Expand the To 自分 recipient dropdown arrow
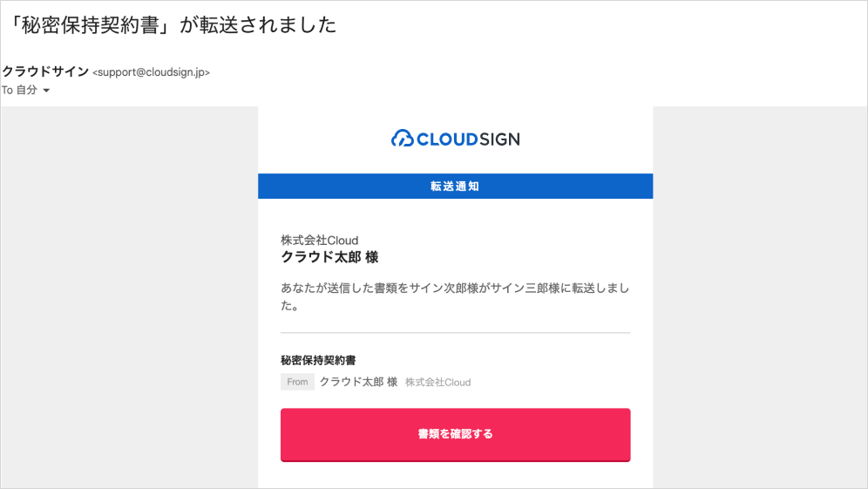The image size is (868, 489). [x=46, y=91]
